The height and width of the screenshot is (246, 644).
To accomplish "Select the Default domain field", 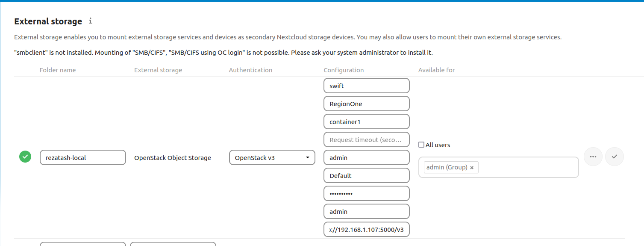I will (x=366, y=175).
